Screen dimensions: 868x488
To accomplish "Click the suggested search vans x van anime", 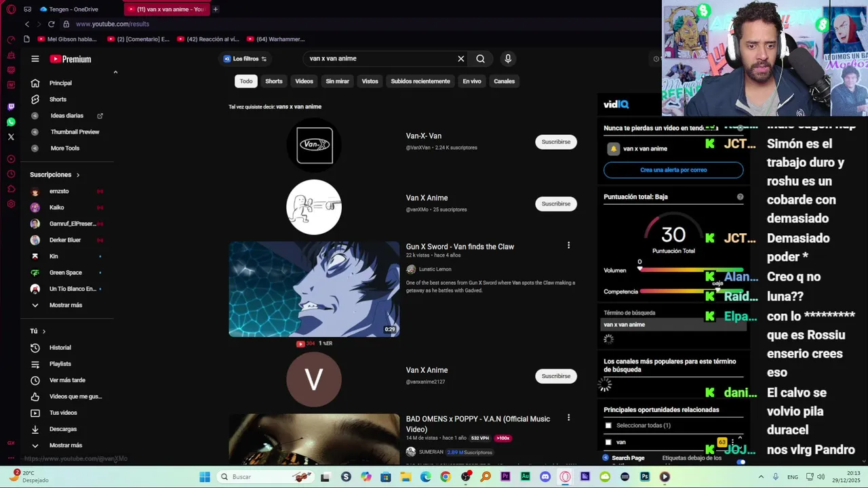I will click(x=299, y=106).
